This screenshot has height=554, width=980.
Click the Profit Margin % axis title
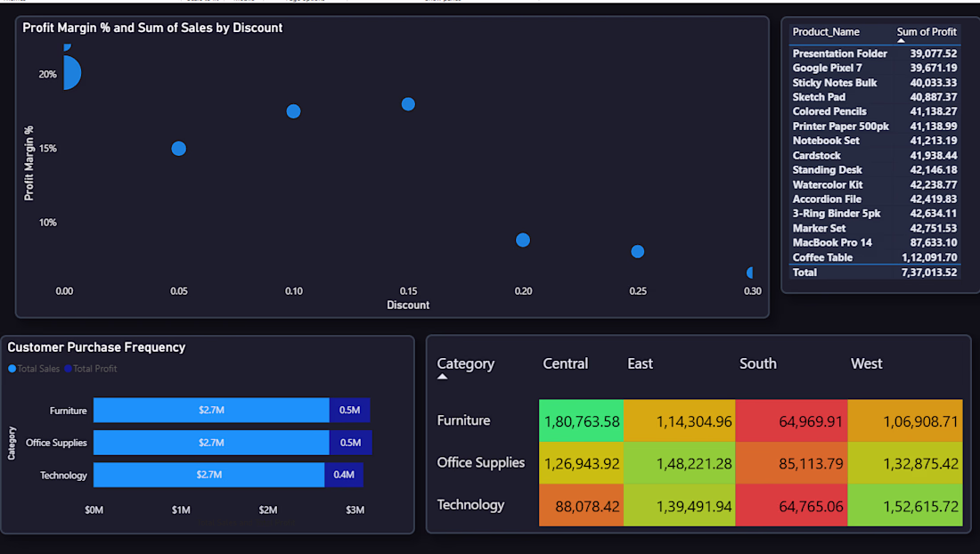(x=29, y=163)
